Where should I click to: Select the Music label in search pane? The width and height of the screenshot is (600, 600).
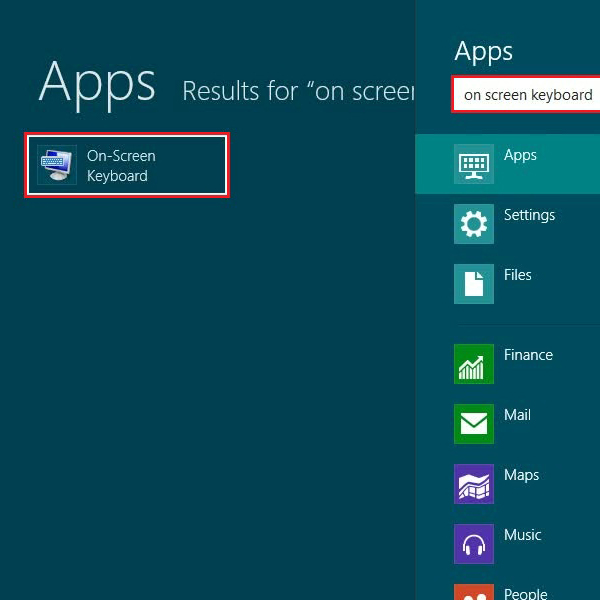pos(522,535)
